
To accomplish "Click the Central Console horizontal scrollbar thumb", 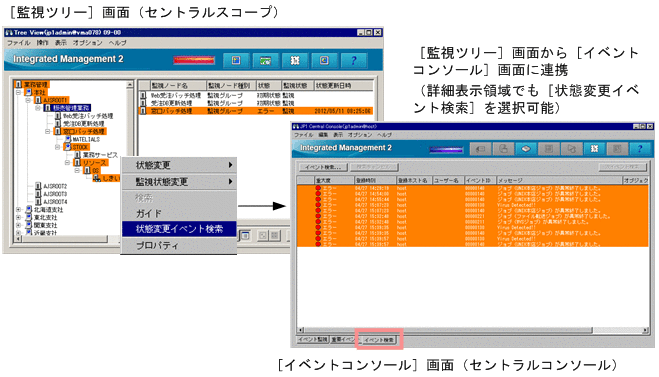I will tap(448, 330).
